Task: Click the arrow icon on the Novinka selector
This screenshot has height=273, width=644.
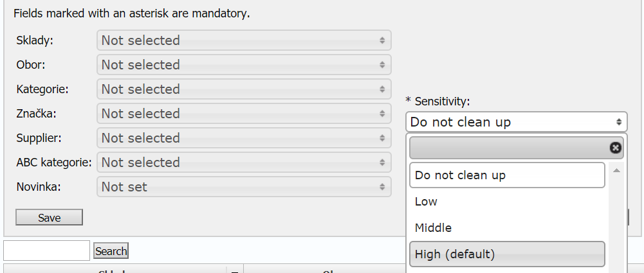Action: [x=382, y=187]
